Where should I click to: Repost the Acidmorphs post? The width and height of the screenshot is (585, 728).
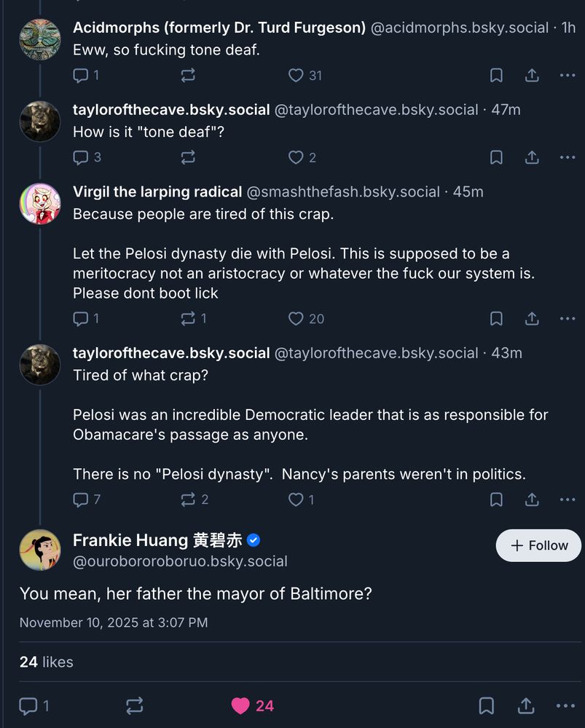[x=188, y=75]
